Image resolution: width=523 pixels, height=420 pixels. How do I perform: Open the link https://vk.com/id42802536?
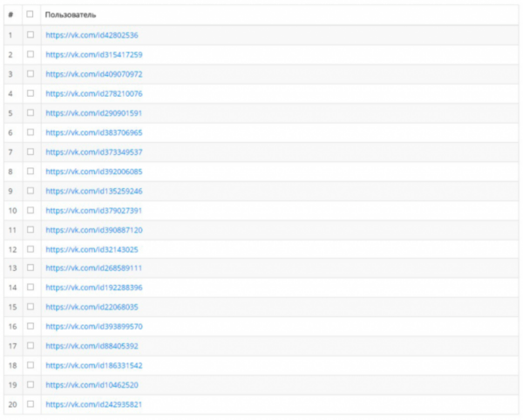click(92, 36)
